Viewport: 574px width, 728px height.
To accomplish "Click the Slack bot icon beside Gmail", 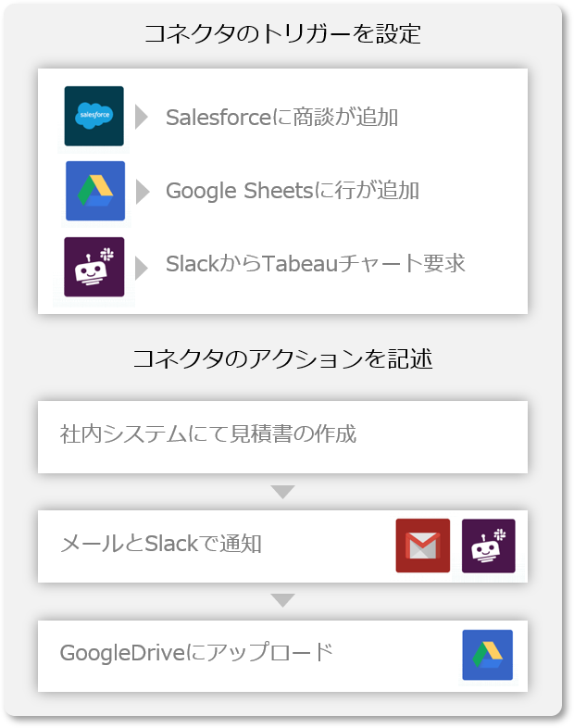I will pyautogui.click(x=489, y=546).
